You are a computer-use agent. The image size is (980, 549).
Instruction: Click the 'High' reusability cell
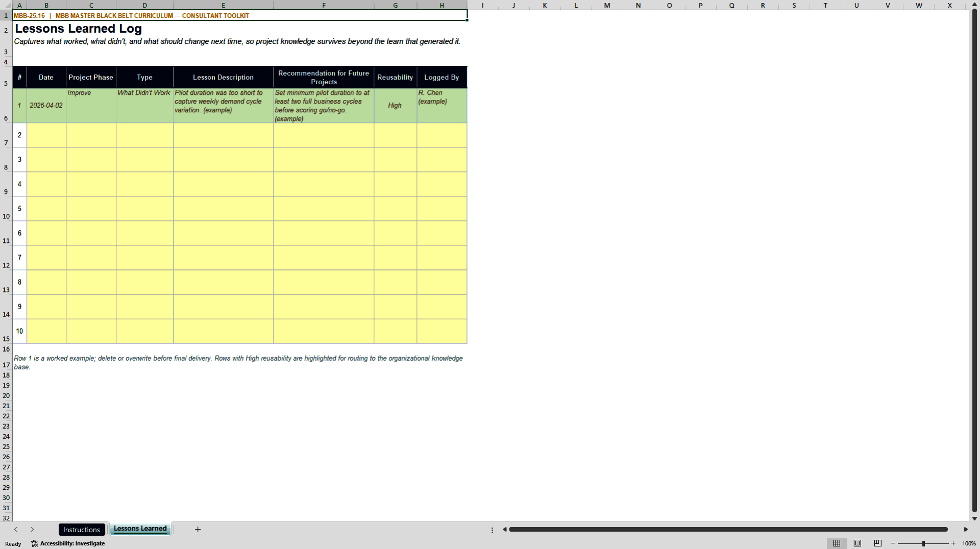[395, 106]
